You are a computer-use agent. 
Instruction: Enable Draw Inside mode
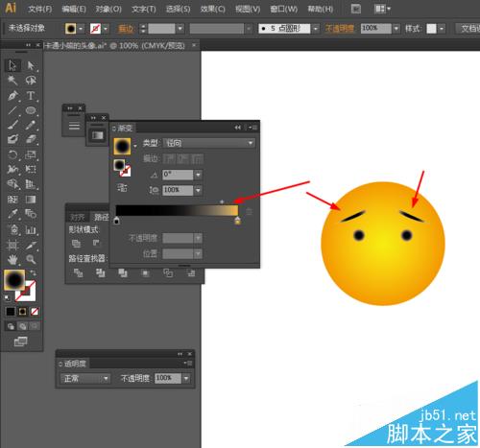[35, 326]
